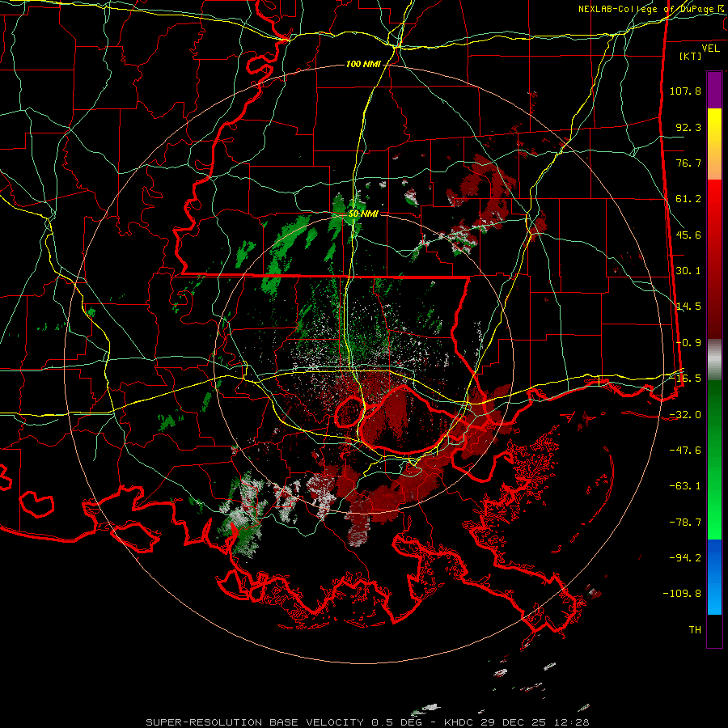Select the -94.2 scale value
The image size is (728, 728).
(685, 558)
